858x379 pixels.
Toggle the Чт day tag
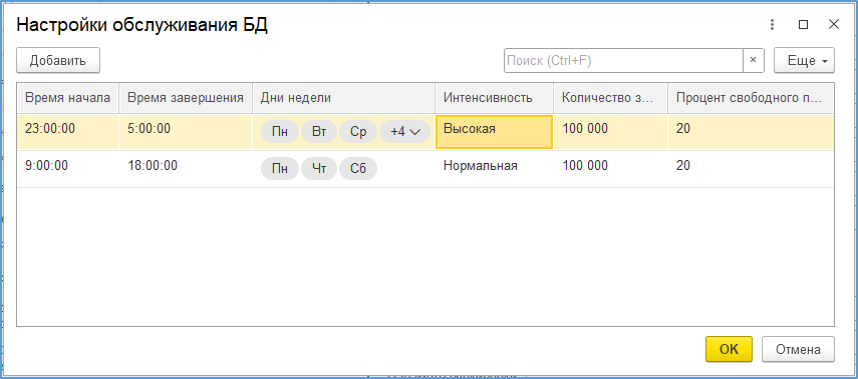point(319,169)
